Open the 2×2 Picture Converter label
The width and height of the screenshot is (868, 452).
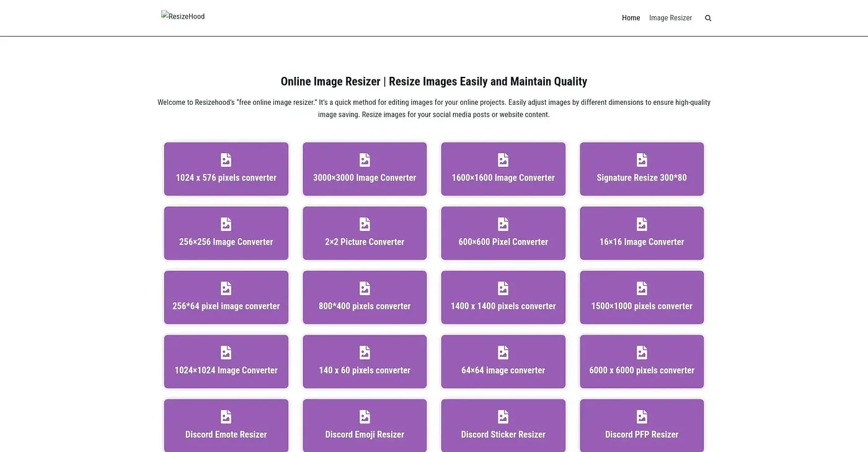tap(365, 242)
